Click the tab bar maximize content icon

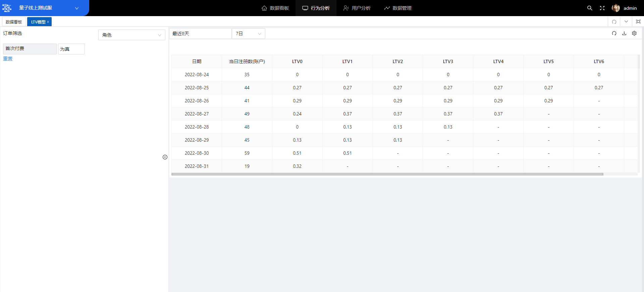[x=638, y=22]
